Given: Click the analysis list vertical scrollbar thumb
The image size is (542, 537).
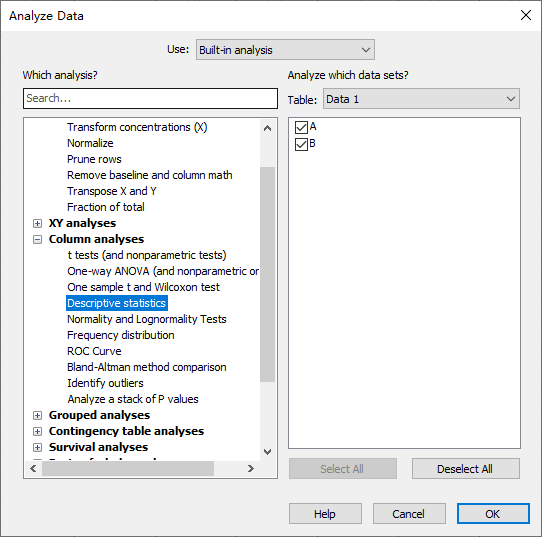Looking at the screenshot, I should [267, 274].
